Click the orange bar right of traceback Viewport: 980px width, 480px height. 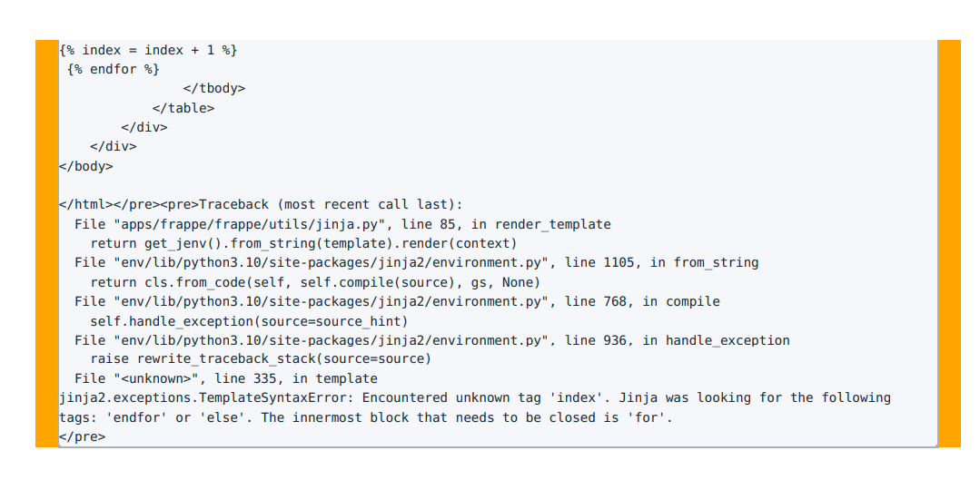949,243
